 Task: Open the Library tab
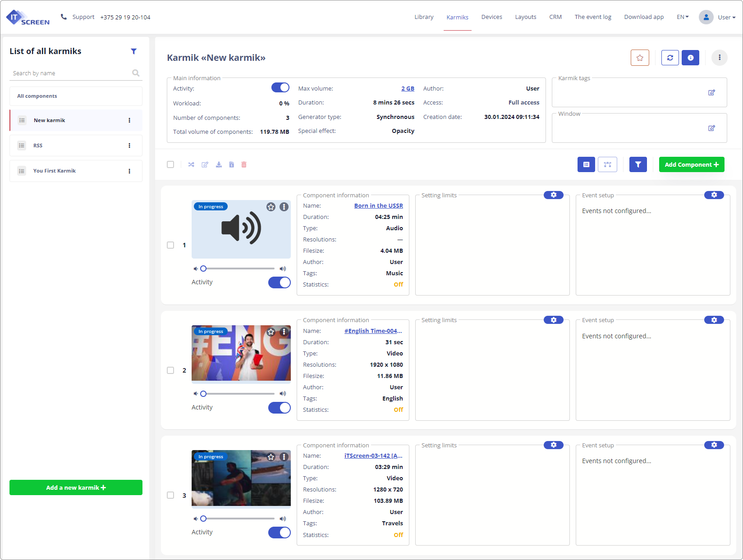tap(424, 17)
